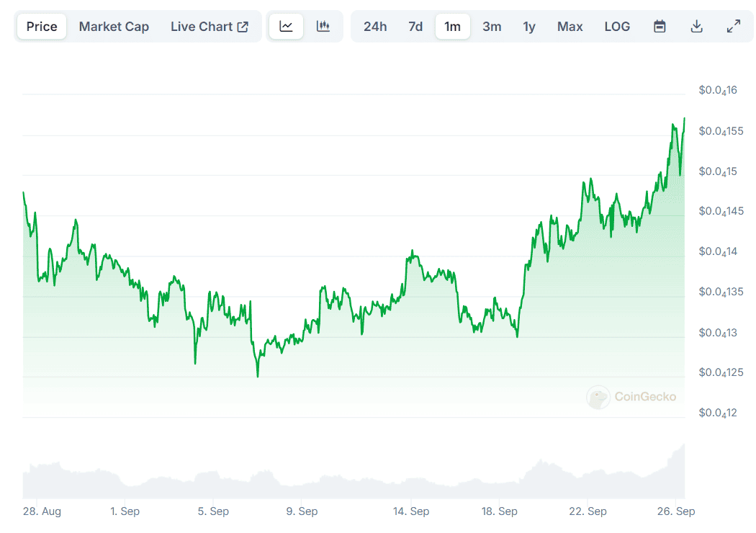Show Max time range
Screen dimensions: 756x533
click(570, 27)
